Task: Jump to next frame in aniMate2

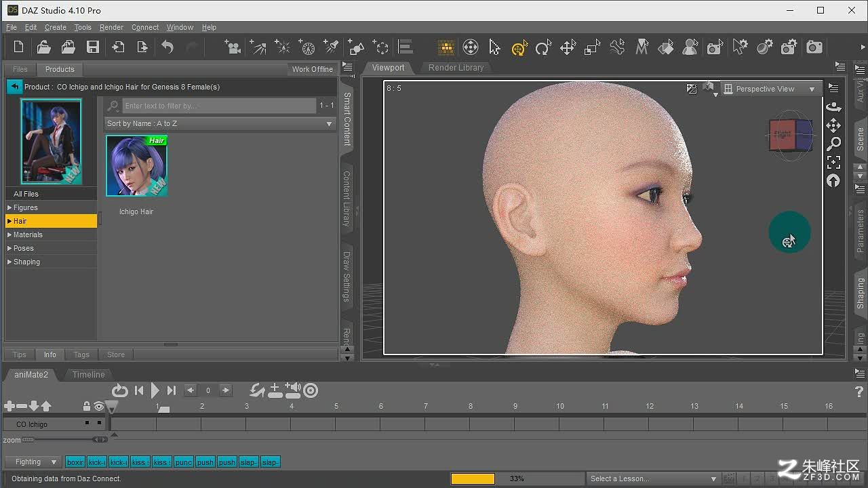Action: pos(226,390)
